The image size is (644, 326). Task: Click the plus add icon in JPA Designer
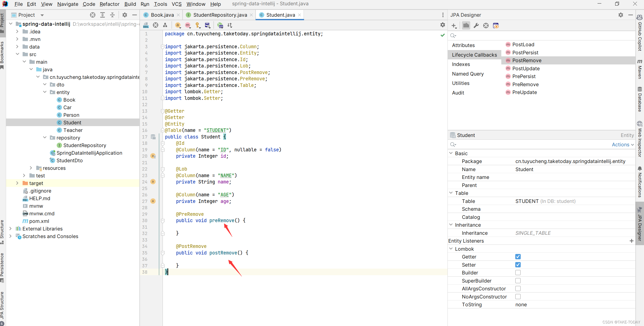point(454,26)
